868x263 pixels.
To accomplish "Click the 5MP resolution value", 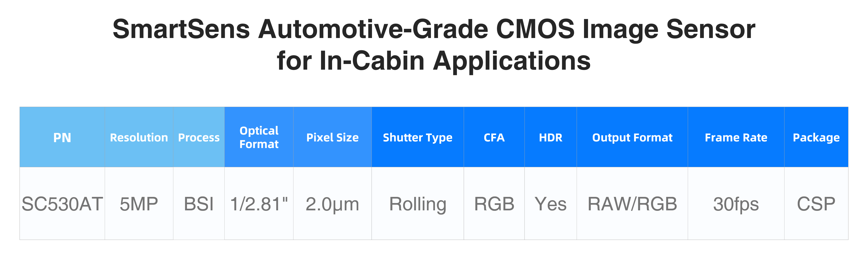I will tap(139, 204).
